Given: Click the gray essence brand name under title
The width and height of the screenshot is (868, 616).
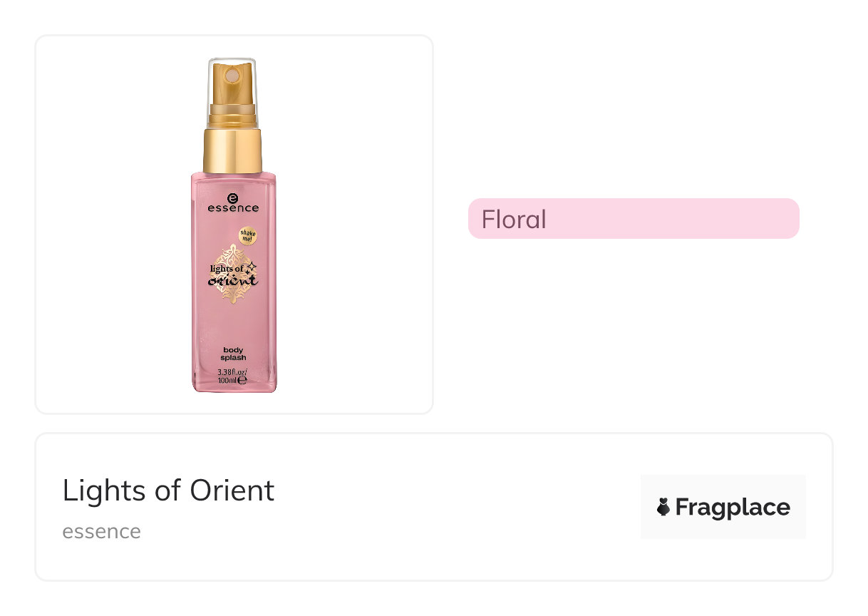Looking at the screenshot, I should [x=101, y=531].
